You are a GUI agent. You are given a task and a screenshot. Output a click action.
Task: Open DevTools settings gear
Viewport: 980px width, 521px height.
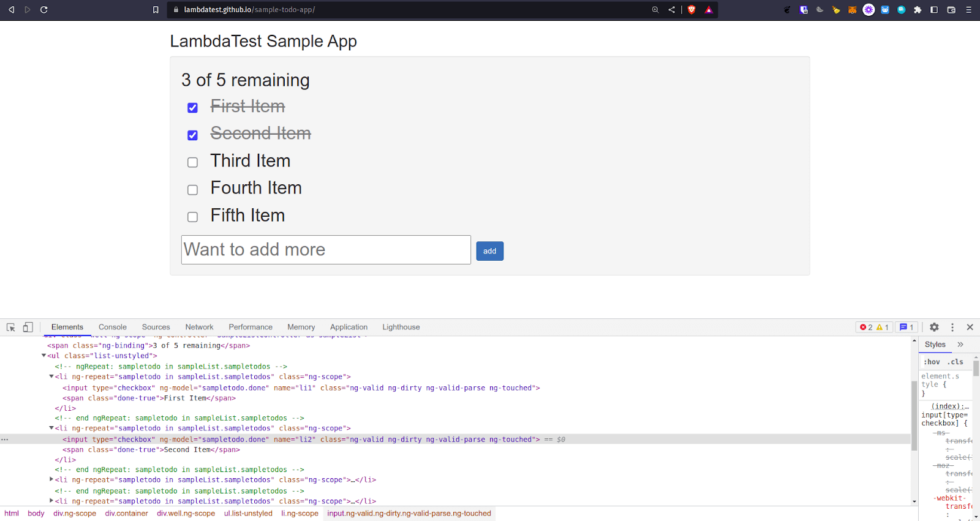click(x=934, y=328)
